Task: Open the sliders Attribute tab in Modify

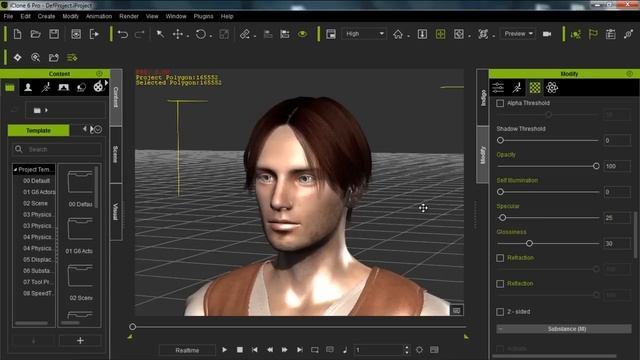Action: point(498,87)
